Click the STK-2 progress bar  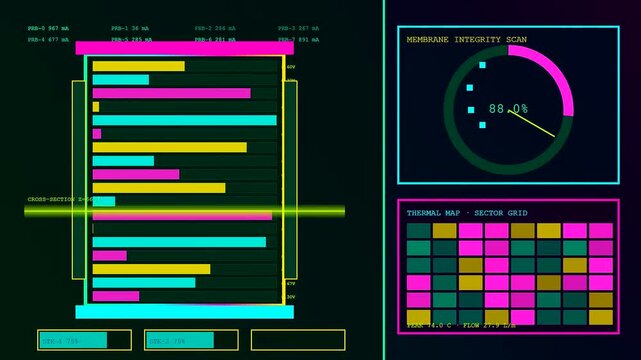pyautogui.click(x=191, y=340)
